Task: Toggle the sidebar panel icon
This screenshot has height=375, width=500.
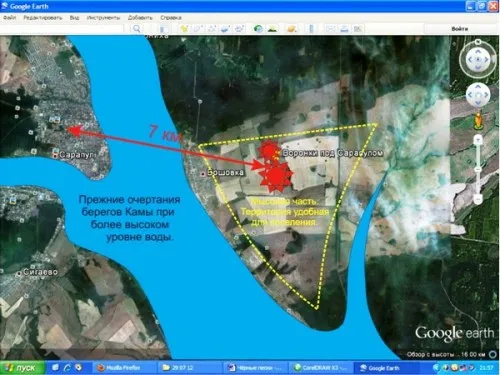Action: pos(163,29)
